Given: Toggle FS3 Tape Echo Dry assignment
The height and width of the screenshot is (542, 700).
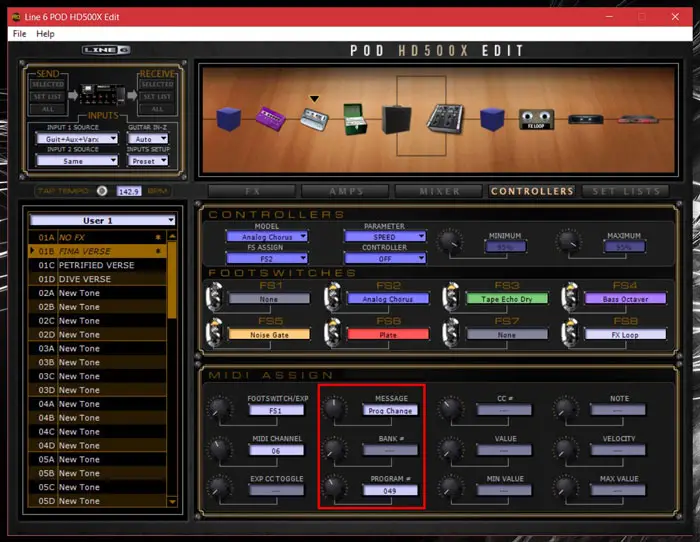Looking at the screenshot, I should 507,299.
